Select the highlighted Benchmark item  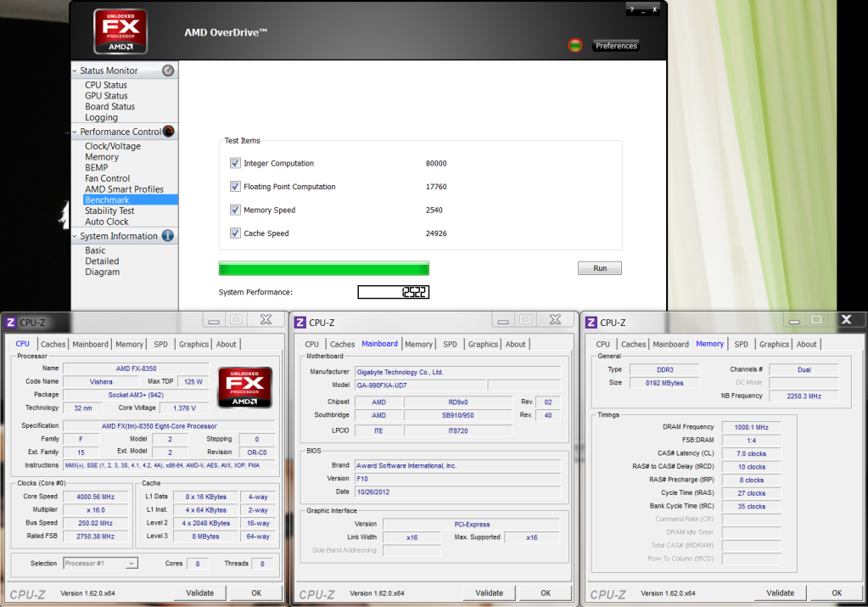pyautogui.click(x=131, y=200)
